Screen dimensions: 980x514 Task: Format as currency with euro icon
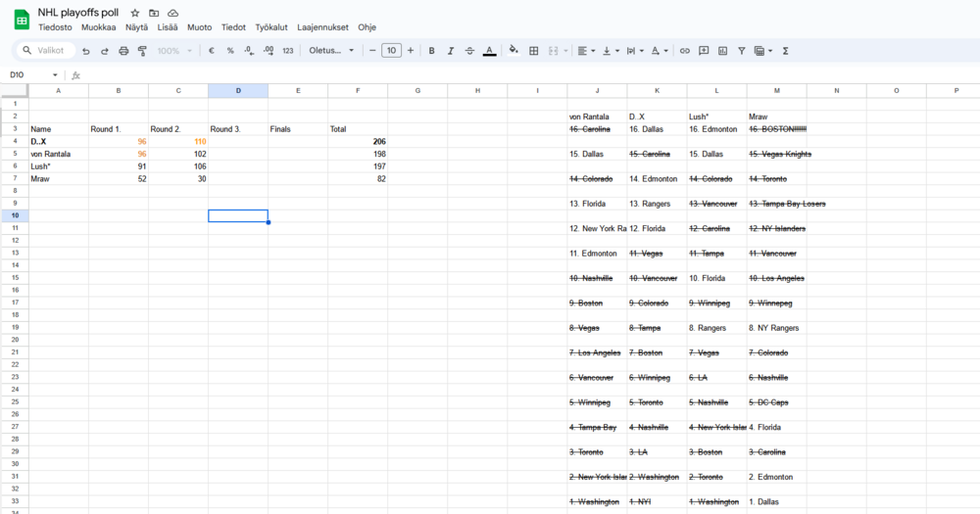(212, 51)
